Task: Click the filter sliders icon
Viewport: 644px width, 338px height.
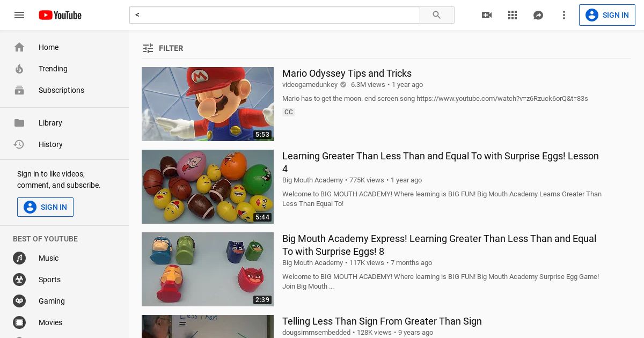Action: (148, 48)
